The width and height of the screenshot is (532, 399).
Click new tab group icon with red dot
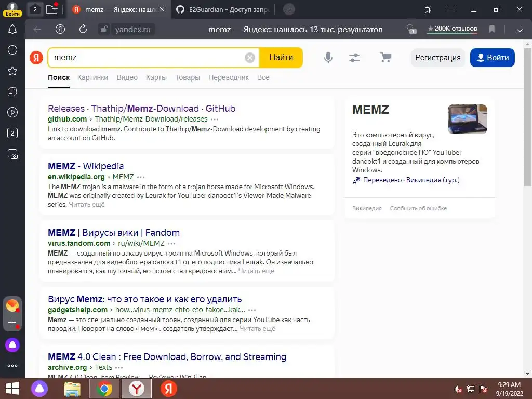(52, 9)
